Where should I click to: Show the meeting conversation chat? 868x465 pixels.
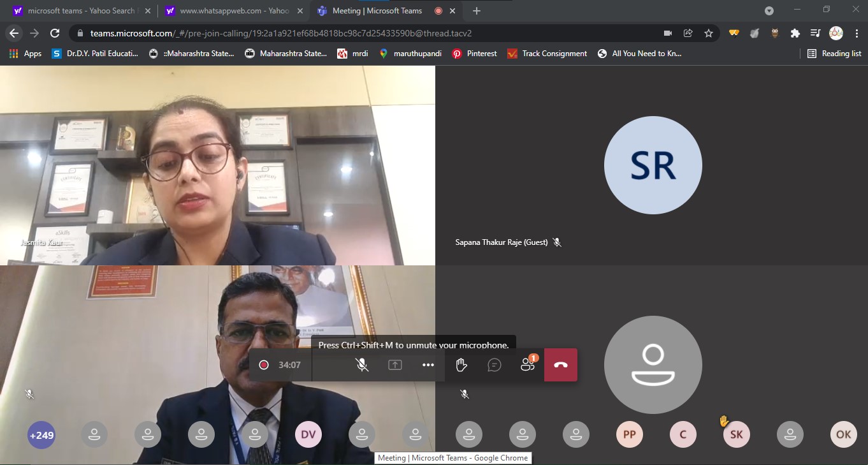click(x=495, y=365)
